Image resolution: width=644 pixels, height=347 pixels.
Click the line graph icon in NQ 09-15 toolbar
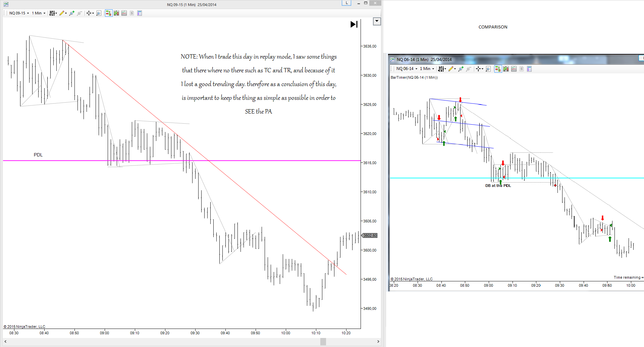(x=124, y=13)
